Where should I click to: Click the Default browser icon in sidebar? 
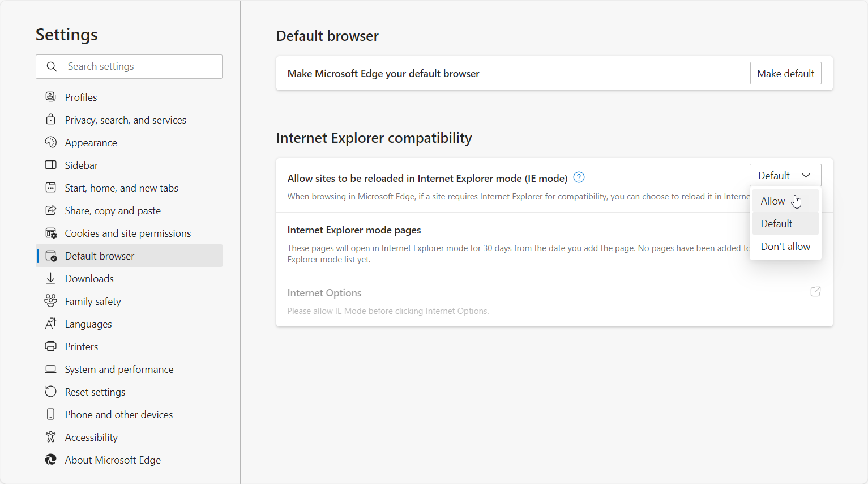[51, 256]
